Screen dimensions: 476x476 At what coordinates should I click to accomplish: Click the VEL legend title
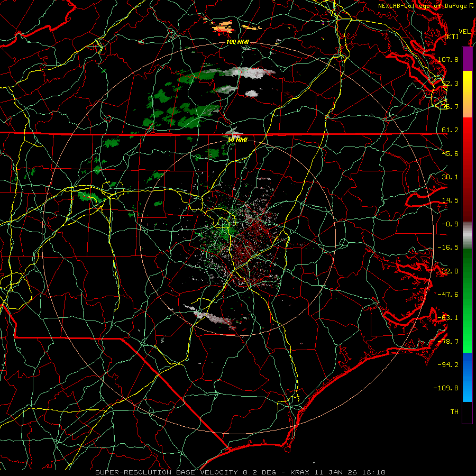coord(465,32)
